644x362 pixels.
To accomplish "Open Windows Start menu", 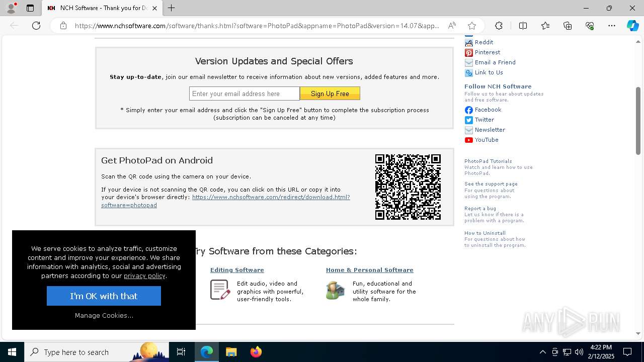I will (x=12, y=352).
